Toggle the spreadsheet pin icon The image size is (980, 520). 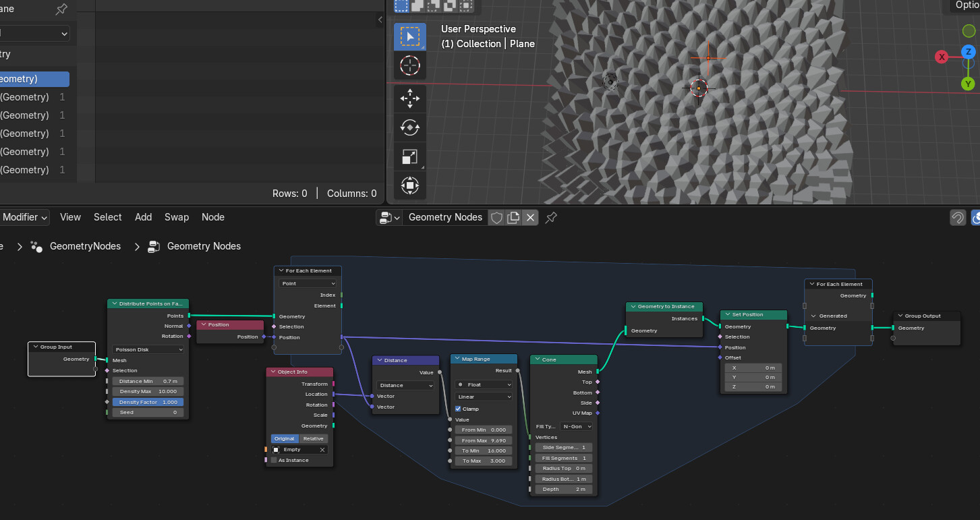(61, 9)
